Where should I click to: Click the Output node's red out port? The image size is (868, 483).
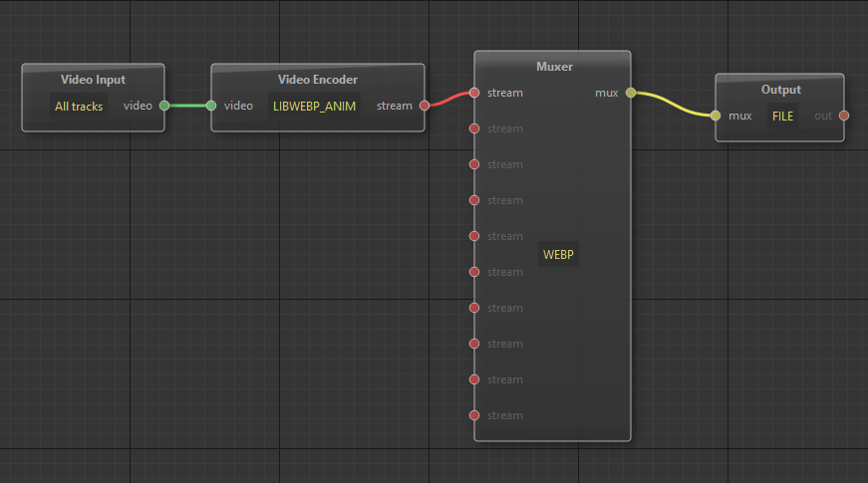coord(844,116)
